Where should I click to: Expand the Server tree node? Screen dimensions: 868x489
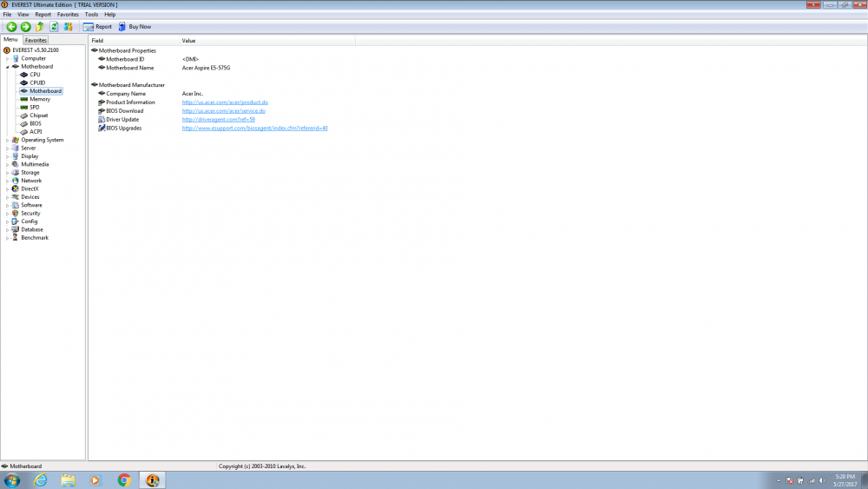(7, 149)
